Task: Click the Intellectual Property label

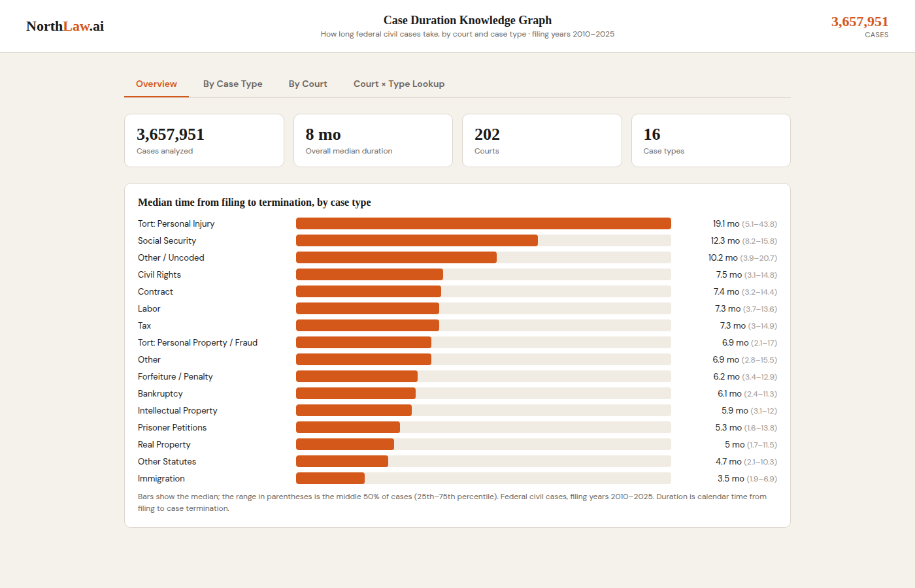Action: (178, 410)
